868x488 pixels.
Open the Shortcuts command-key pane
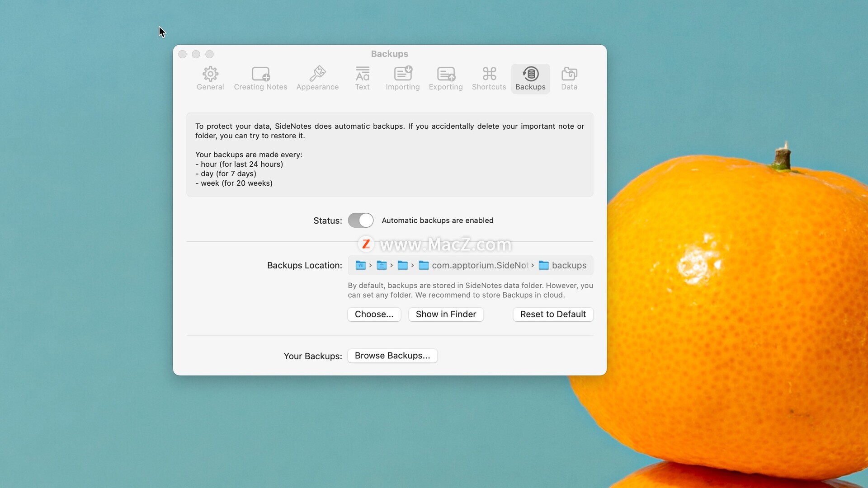click(x=489, y=79)
